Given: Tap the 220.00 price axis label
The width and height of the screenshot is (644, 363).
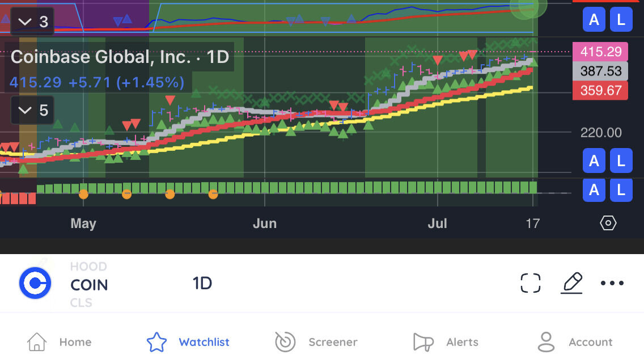Looking at the screenshot, I should click(x=601, y=132).
